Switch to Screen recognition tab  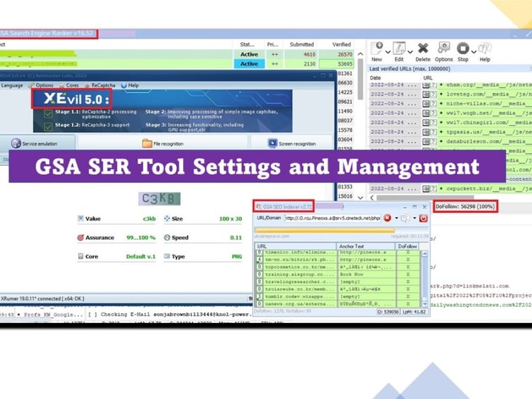[292, 143]
